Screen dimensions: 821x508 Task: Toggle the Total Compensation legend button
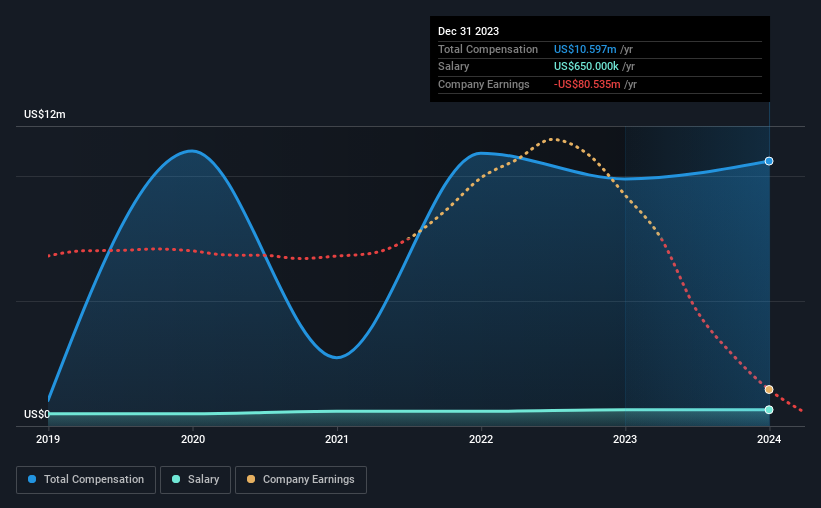point(86,480)
